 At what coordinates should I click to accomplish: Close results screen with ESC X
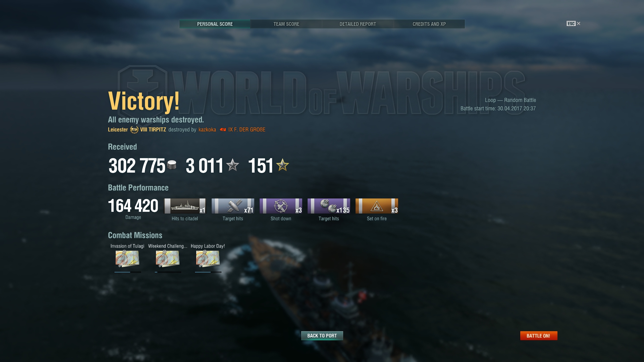[x=574, y=23]
